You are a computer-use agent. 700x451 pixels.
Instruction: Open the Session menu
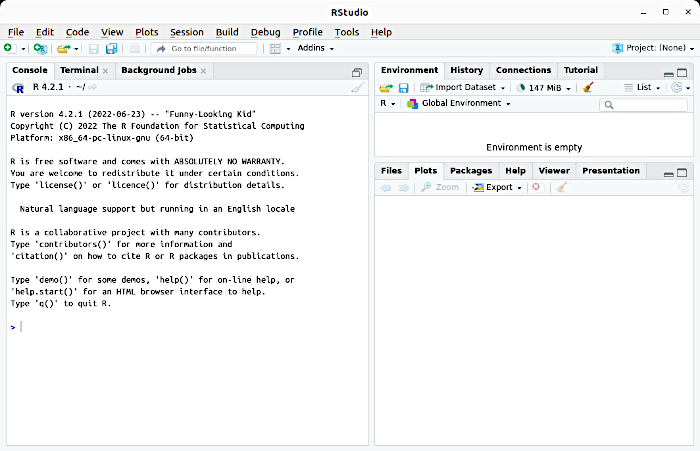tap(187, 32)
